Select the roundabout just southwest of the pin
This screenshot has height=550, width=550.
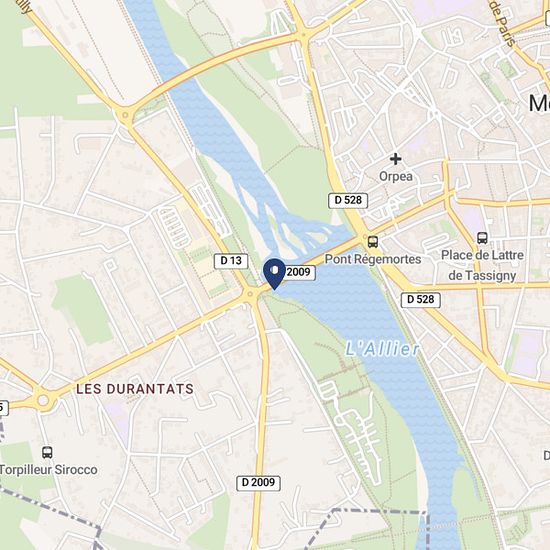(x=250, y=294)
